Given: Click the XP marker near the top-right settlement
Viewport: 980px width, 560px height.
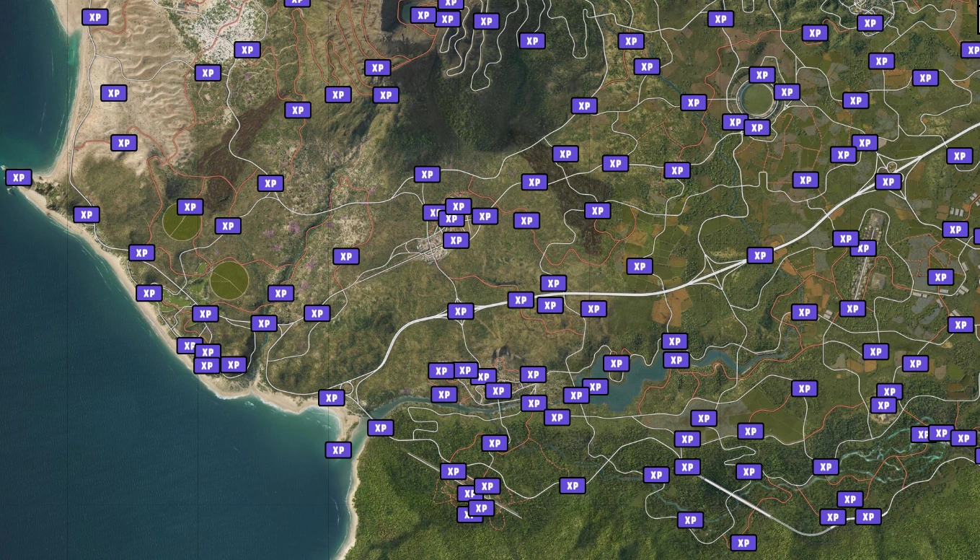Looking at the screenshot, I should pos(870,23).
